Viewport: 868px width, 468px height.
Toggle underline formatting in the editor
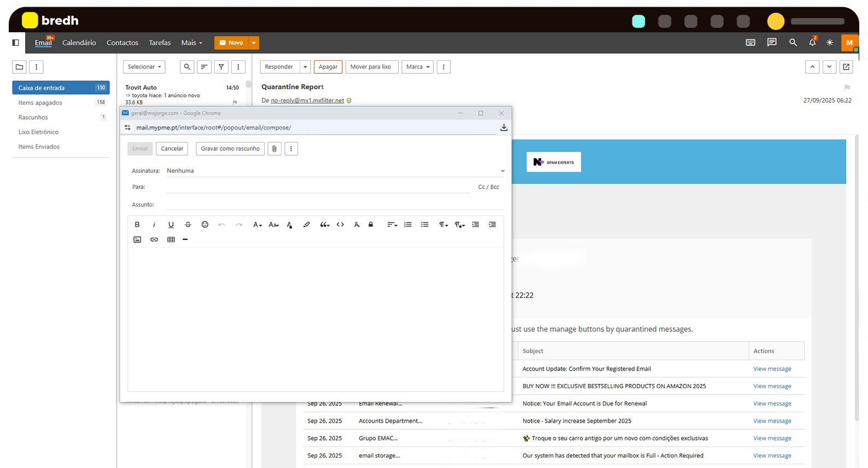[x=171, y=225]
